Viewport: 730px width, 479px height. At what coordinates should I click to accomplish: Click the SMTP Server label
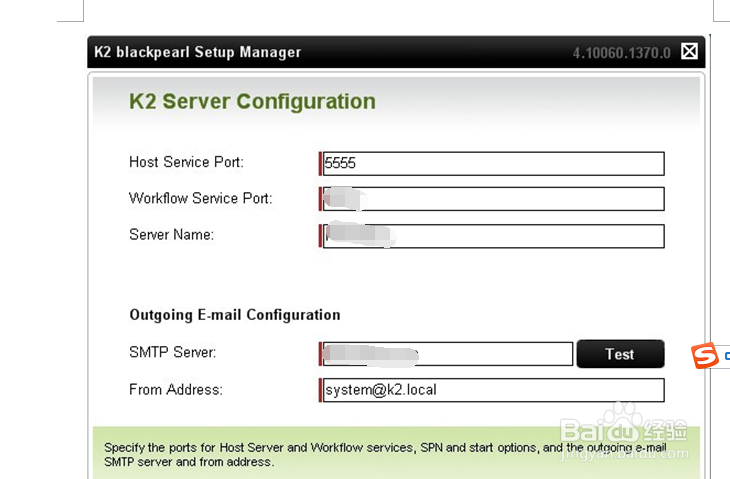(172, 353)
